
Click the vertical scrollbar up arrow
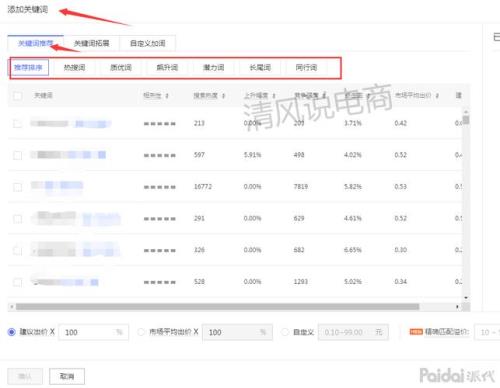[x=466, y=112]
